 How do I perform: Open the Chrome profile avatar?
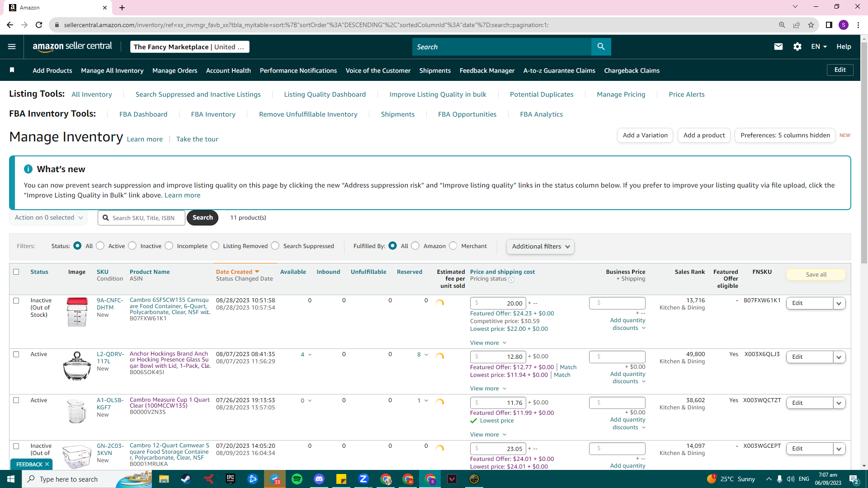(x=844, y=25)
